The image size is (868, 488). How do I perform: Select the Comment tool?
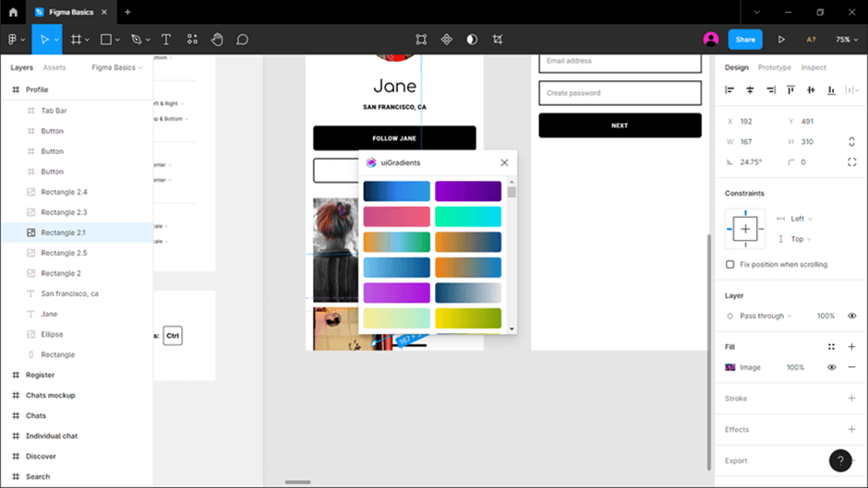tap(242, 40)
